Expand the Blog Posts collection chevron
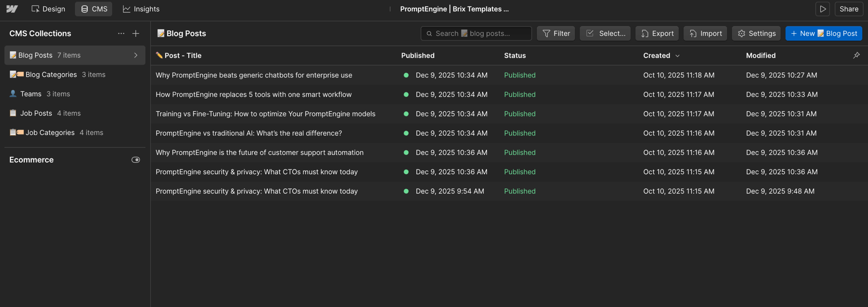The image size is (868, 307). [135, 55]
